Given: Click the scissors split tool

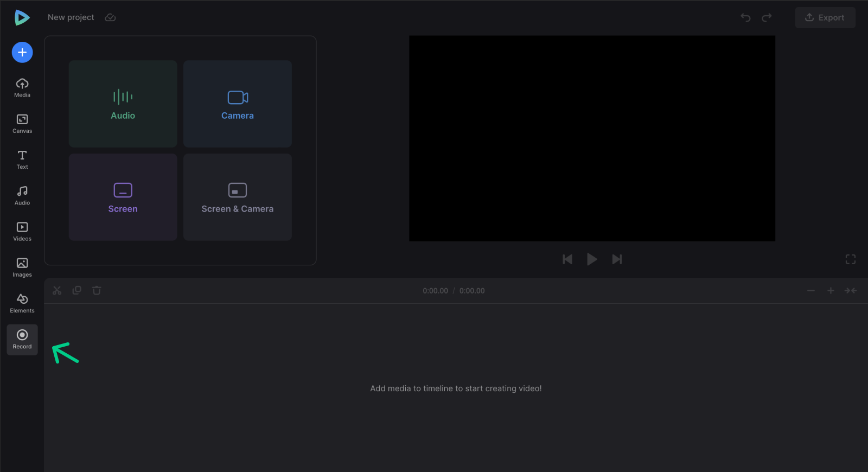Looking at the screenshot, I should (57, 290).
